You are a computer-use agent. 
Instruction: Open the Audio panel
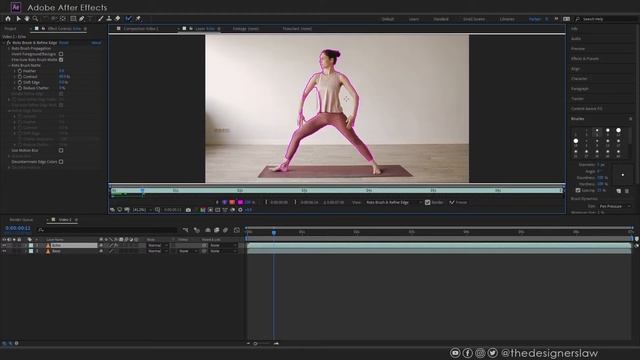pos(576,39)
